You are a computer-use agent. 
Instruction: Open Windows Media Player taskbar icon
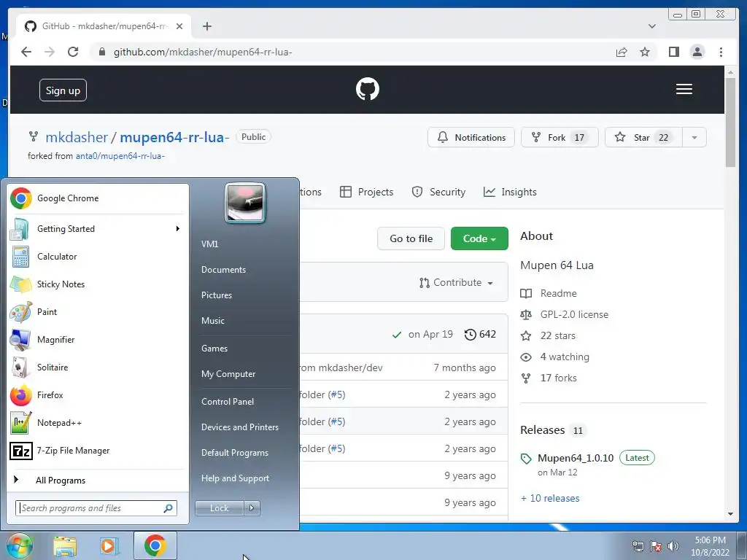109,546
